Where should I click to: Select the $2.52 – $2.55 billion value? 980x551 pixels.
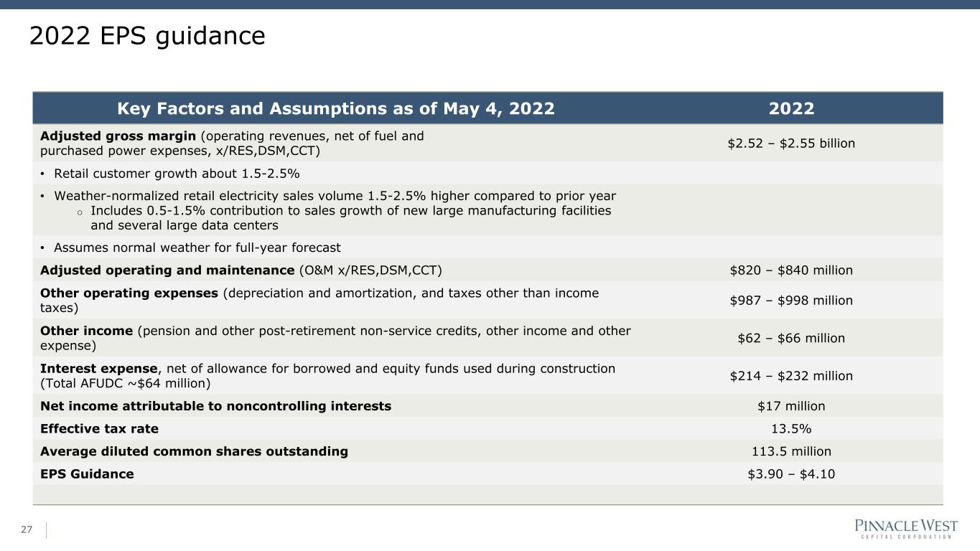click(x=791, y=143)
